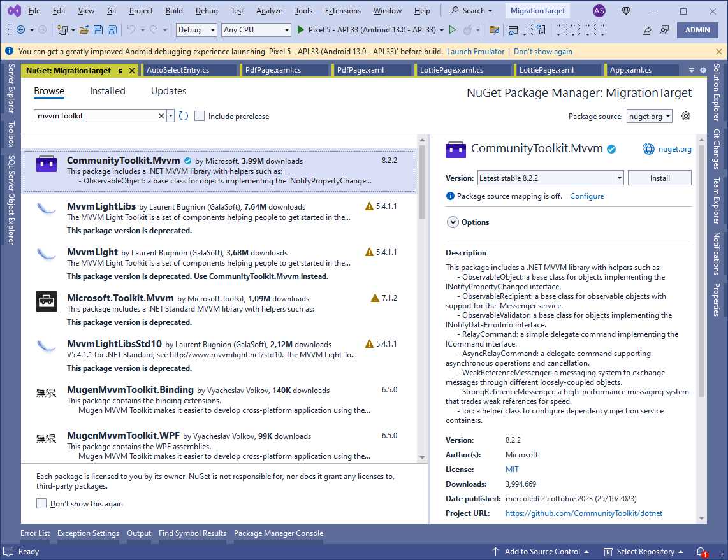Click the Undo icon in the toolbar
The height and width of the screenshot is (560, 728).
coord(133,30)
